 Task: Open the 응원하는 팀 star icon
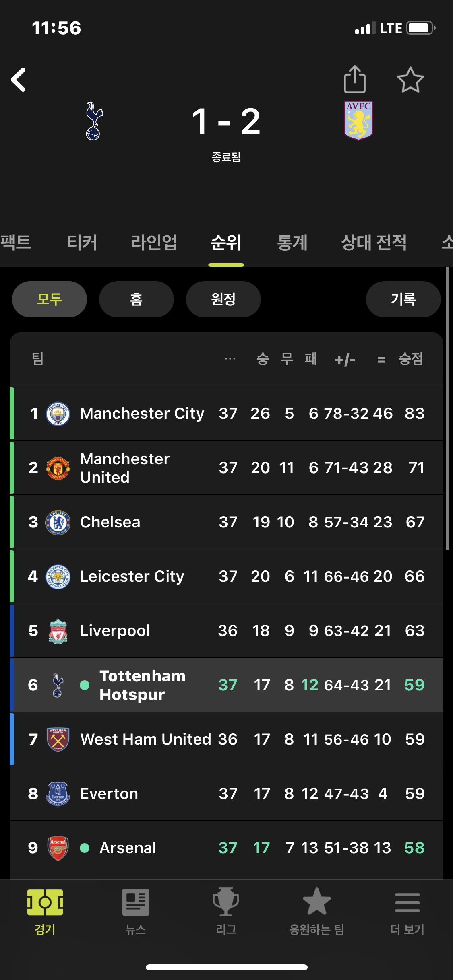316,902
